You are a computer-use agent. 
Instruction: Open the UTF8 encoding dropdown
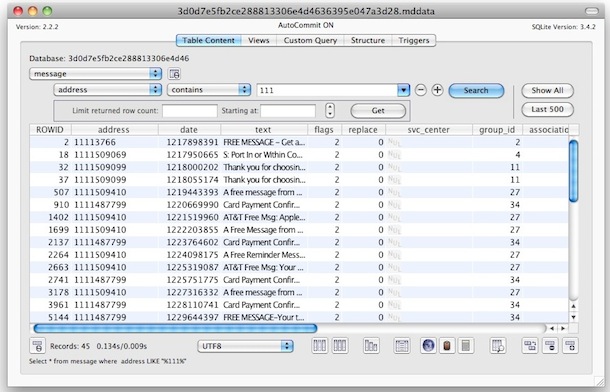coord(245,346)
